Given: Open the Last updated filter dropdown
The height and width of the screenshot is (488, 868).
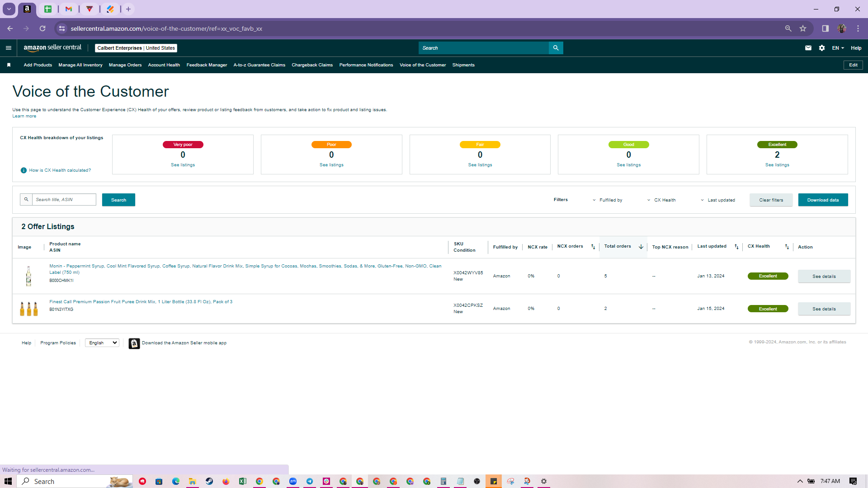Looking at the screenshot, I should pyautogui.click(x=718, y=200).
